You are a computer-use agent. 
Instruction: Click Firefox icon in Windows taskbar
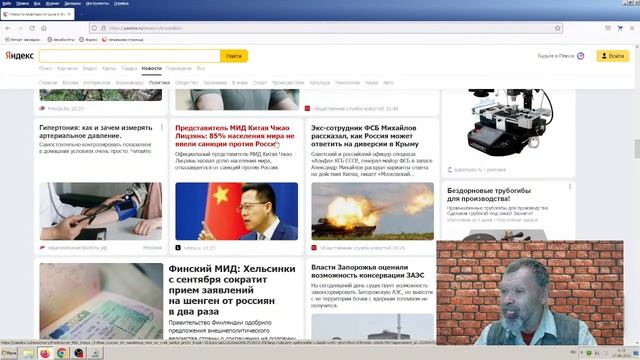tap(45, 353)
